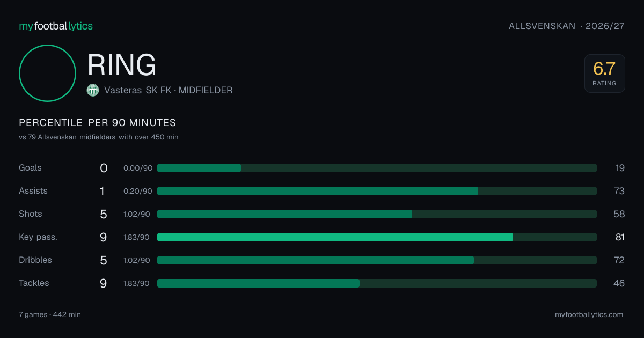Select the Tackles percentile bar
This screenshot has width=644, height=338.
tap(377, 283)
